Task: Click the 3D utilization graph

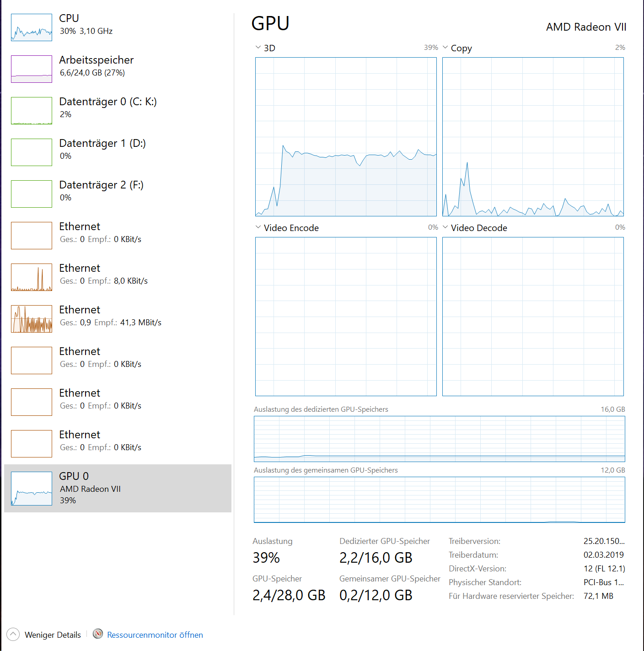Action: 346,137
